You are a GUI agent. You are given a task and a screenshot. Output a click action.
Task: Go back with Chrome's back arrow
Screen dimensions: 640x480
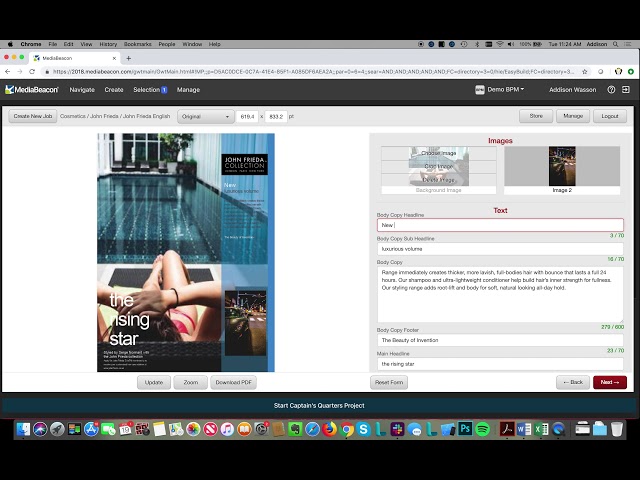pos(7,71)
